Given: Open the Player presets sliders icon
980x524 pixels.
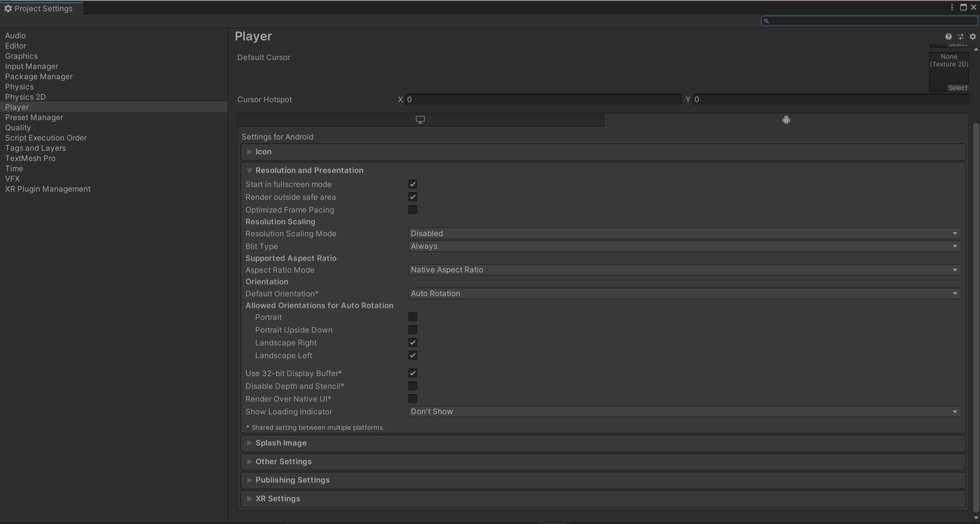Looking at the screenshot, I should tap(960, 37).
